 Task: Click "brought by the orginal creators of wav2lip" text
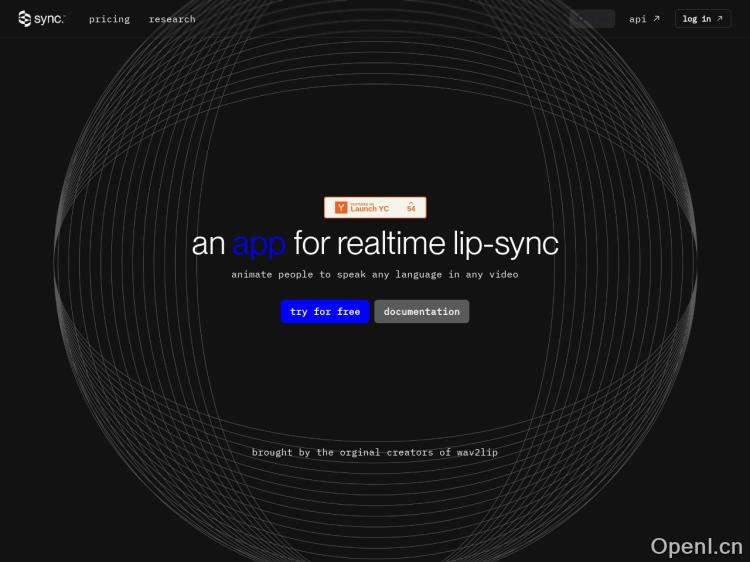point(375,452)
